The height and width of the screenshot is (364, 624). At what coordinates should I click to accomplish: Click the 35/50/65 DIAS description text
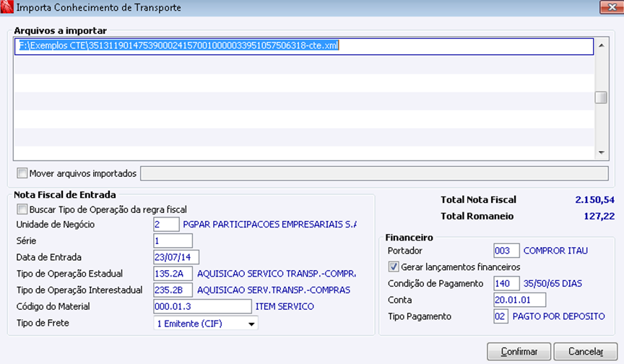(552, 284)
